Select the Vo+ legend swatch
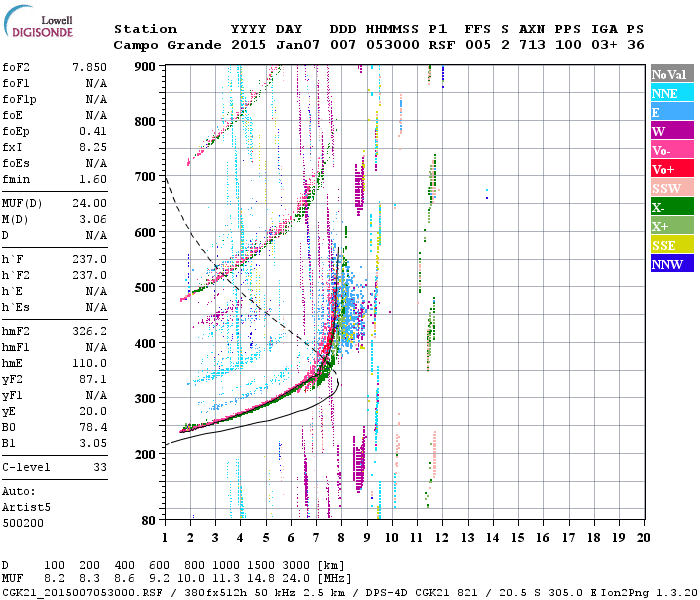The image size is (700, 600). 672,169
